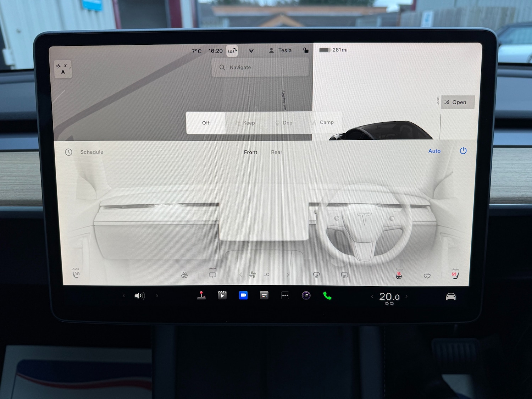Switch to the Rear climate tab
Image resolution: width=532 pixels, height=399 pixels.
pyautogui.click(x=276, y=152)
